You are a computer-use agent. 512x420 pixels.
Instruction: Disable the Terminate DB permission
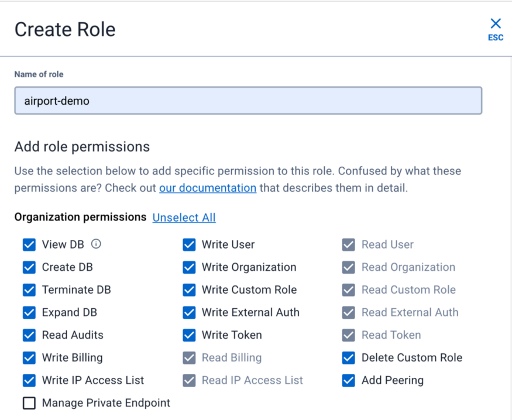click(x=29, y=290)
